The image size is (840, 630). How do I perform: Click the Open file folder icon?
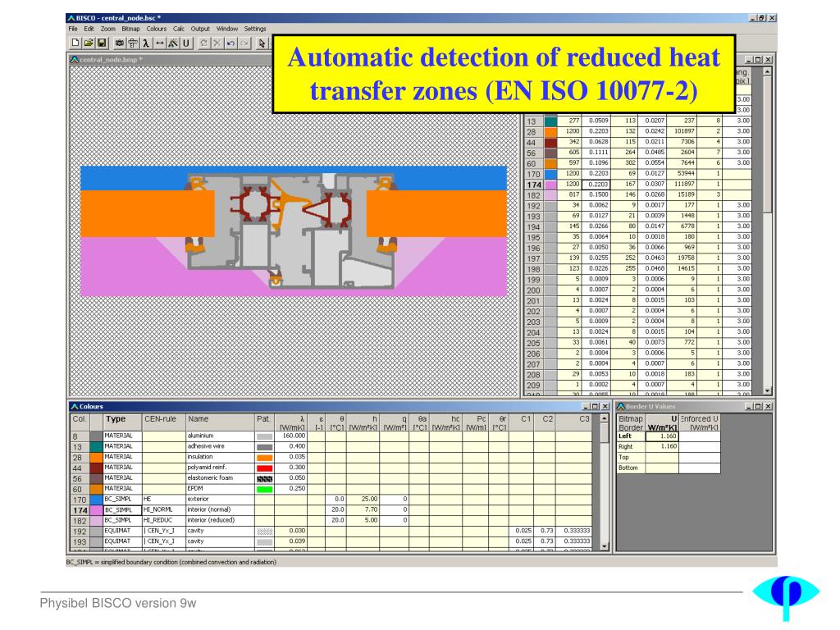pyautogui.click(x=89, y=43)
